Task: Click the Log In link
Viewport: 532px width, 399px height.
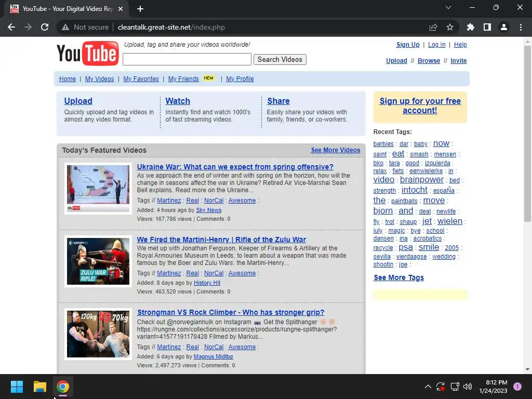Action: coord(436,45)
